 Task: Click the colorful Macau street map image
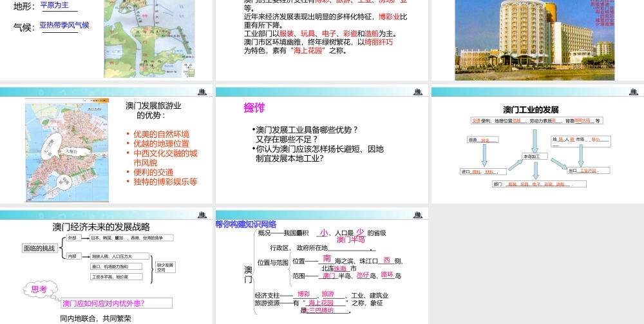point(67,150)
